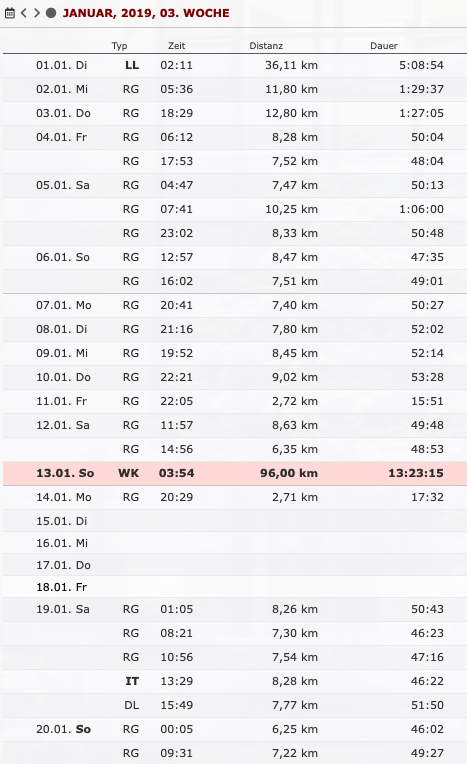467x764 pixels.
Task: Open the 36,11 km LL run on 01.01.
Action: pyautogui.click(x=235, y=65)
